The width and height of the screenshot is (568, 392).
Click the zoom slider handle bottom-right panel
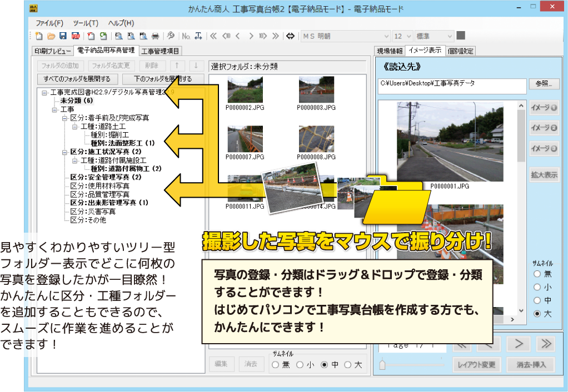[x=382, y=364]
